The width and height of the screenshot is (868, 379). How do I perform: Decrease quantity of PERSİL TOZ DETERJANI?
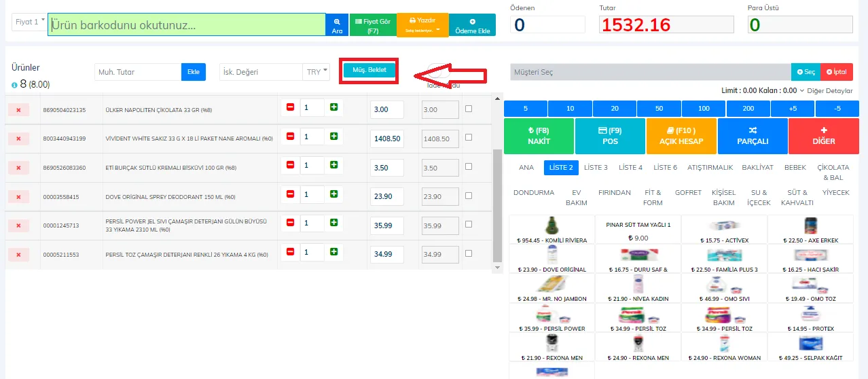[291, 252]
